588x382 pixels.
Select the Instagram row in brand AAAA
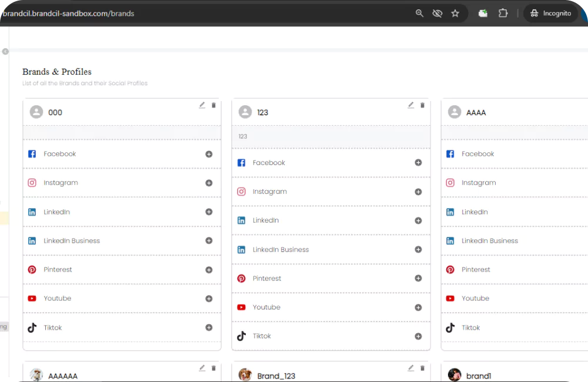(x=514, y=183)
